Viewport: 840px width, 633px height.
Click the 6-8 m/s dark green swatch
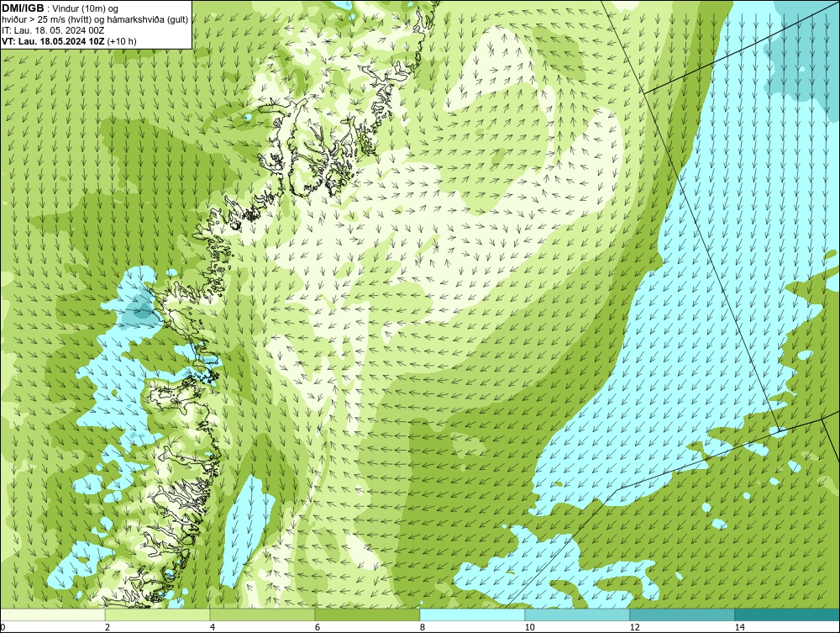click(x=368, y=615)
